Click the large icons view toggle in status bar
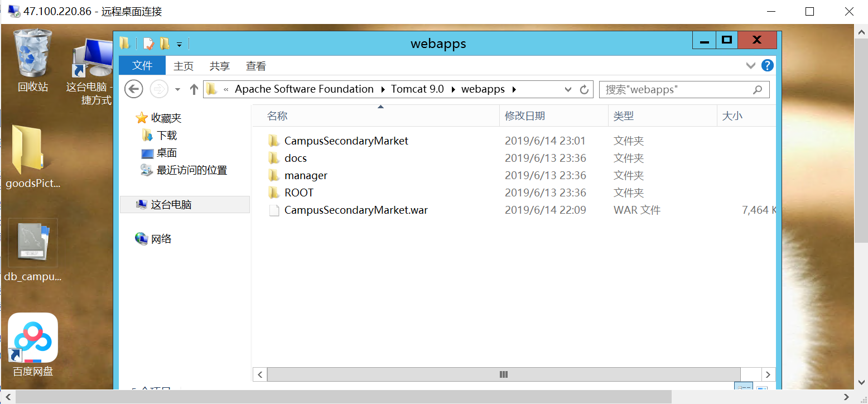The image size is (868, 404). point(763,387)
